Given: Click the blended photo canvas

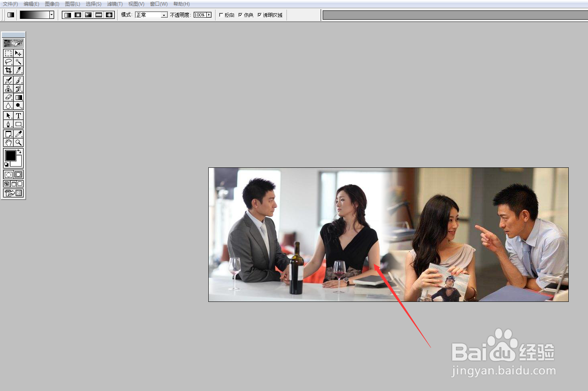Looking at the screenshot, I should coord(389,234).
